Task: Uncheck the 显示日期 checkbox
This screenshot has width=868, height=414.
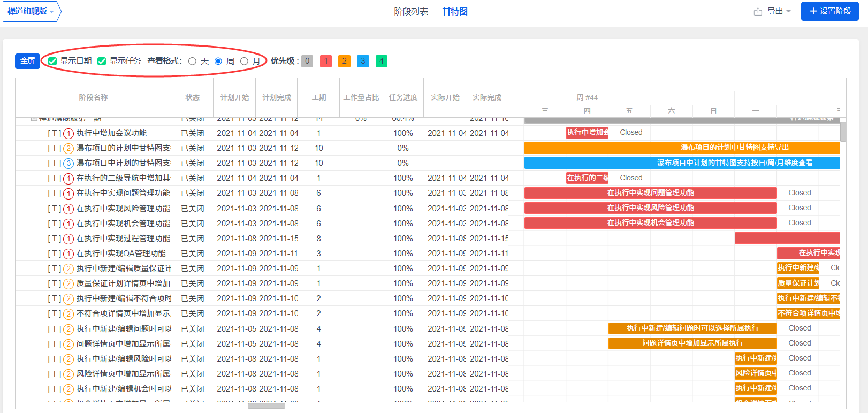Action: pos(52,61)
